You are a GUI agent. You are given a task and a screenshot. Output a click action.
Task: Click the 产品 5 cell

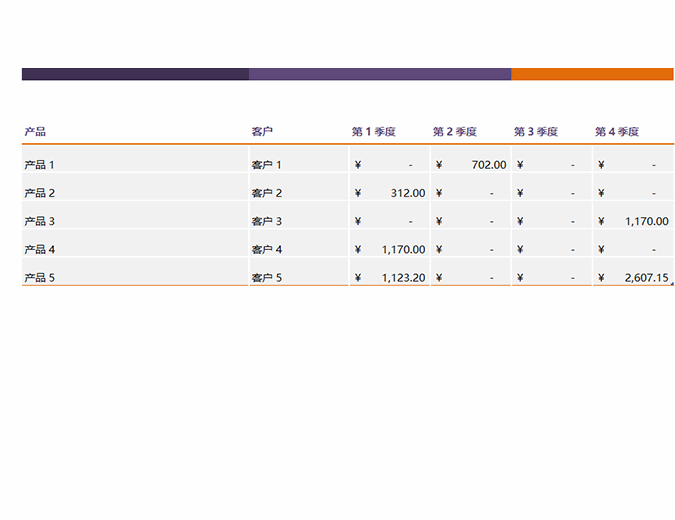tap(40, 278)
